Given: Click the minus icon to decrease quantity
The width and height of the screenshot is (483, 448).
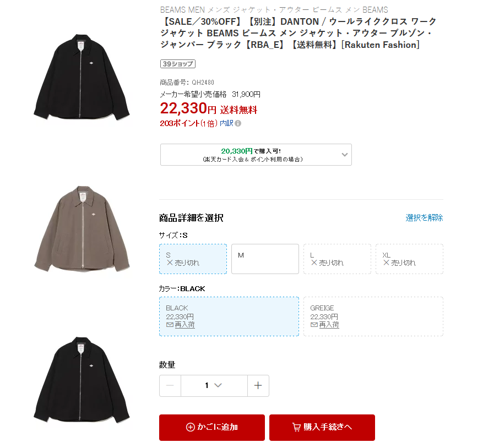Looking at the screenshot, I should [170, 385].
